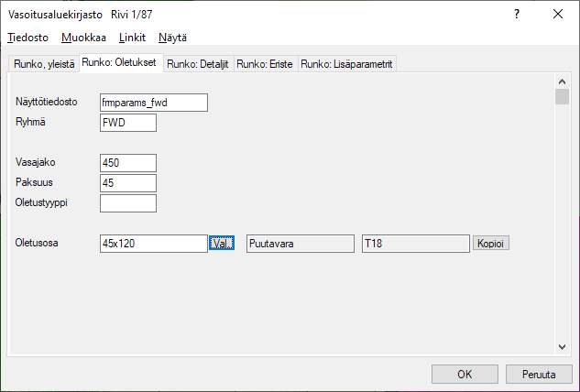This screenshot has height=392, width=580.
Task: Click into the Vasajako field
Action: (128, 163)
